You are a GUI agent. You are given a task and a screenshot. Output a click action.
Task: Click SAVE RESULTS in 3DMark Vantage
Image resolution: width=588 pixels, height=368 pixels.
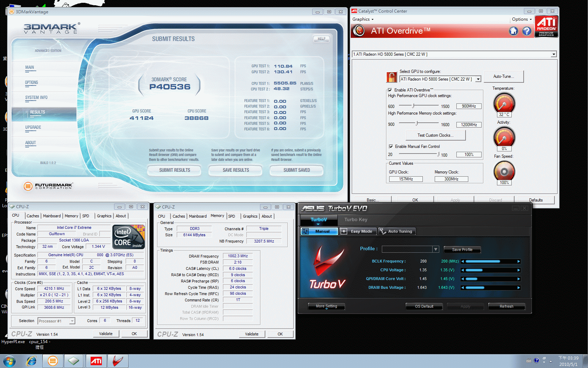coord(236,170)
